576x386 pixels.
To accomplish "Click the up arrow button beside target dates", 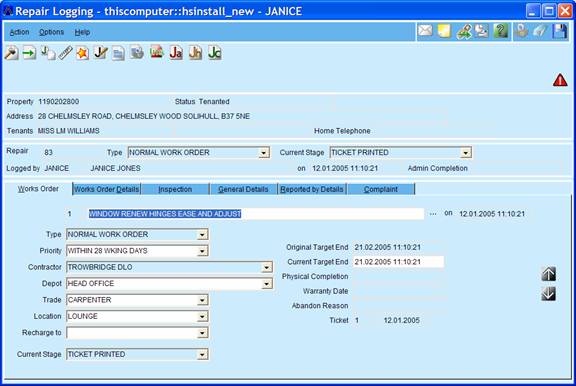I will click(x=548, y=274).
